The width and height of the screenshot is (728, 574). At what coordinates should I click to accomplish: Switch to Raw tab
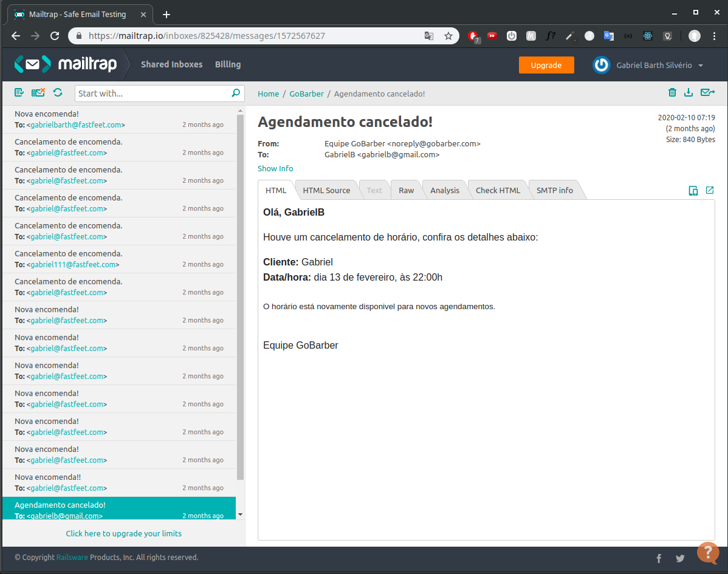click(407, 190)
